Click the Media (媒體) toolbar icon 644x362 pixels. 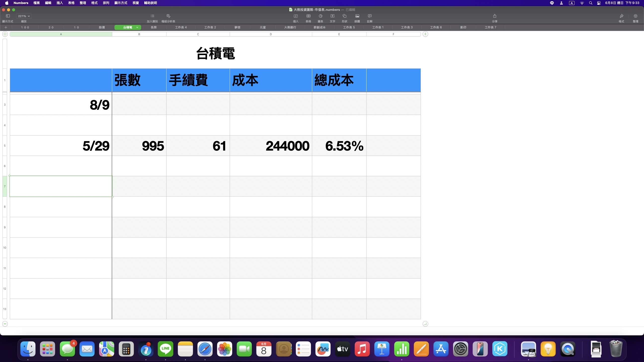(x=357, y=16)
